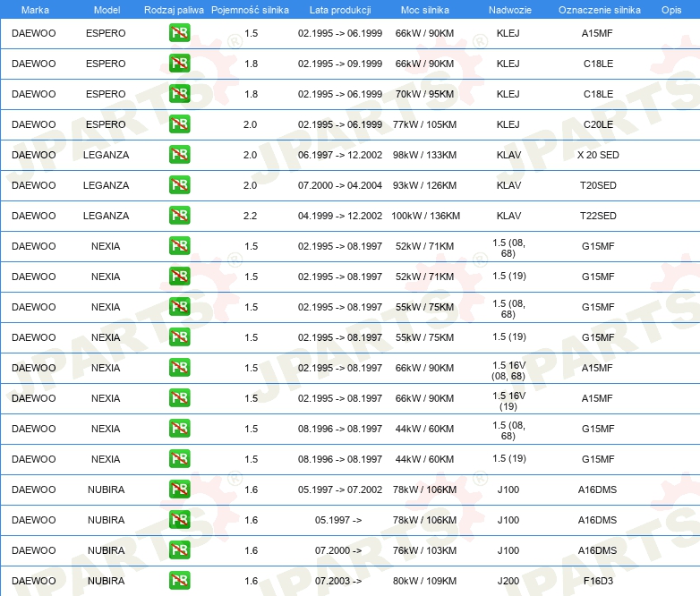Click the J200 body cell
Image resolution: width=700 pixels, height=596 pixels.
pos(508,581)
